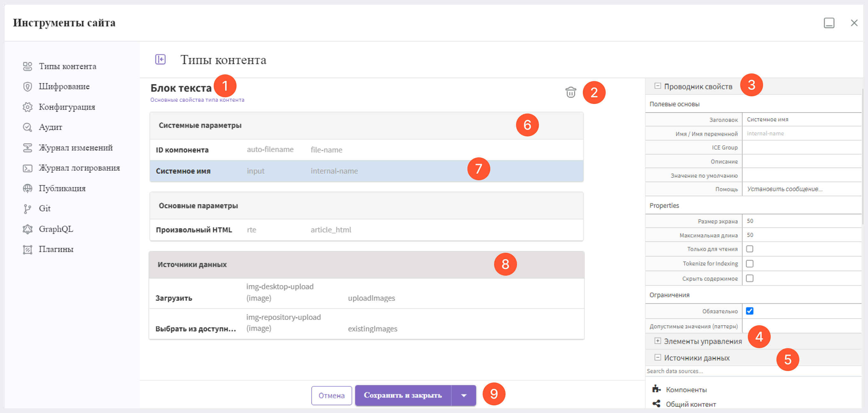This screenshot has height=413, width=868.
Task: Collapse the sidebar with the panel toggle icon
Action: [x=160, y=59]
